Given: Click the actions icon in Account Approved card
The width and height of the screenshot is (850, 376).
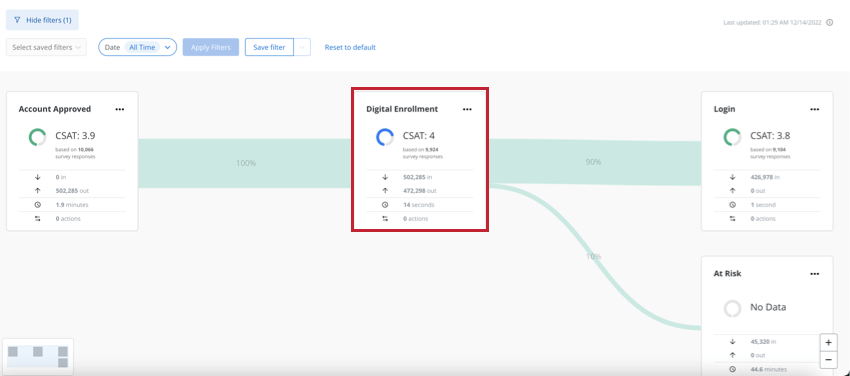Looking at the screenshot, I should [37, 219].
